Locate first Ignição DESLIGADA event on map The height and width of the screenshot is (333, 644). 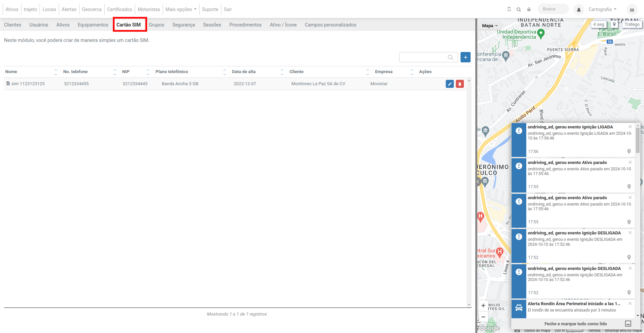coord(629,257)
